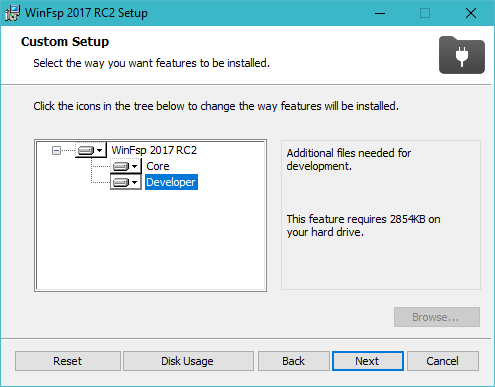
Task: Close the WinFsp Setup window
Action: click(x=471, y=13)
